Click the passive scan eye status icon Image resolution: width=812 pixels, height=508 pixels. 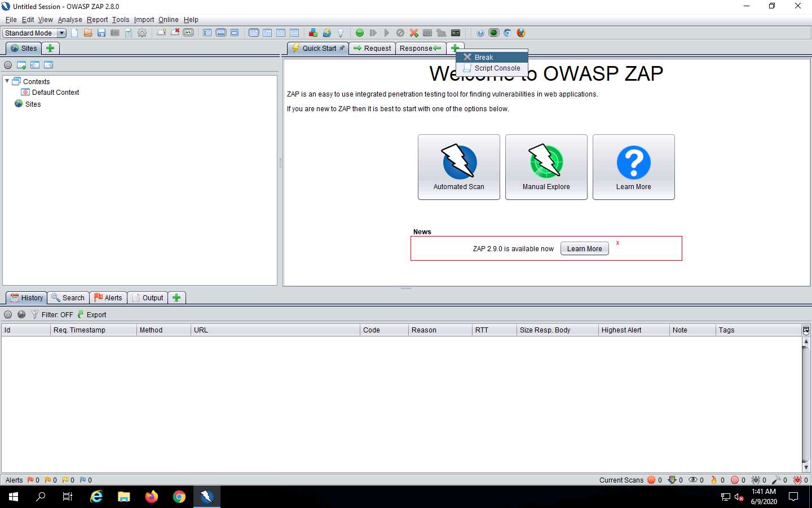[693, 480]
